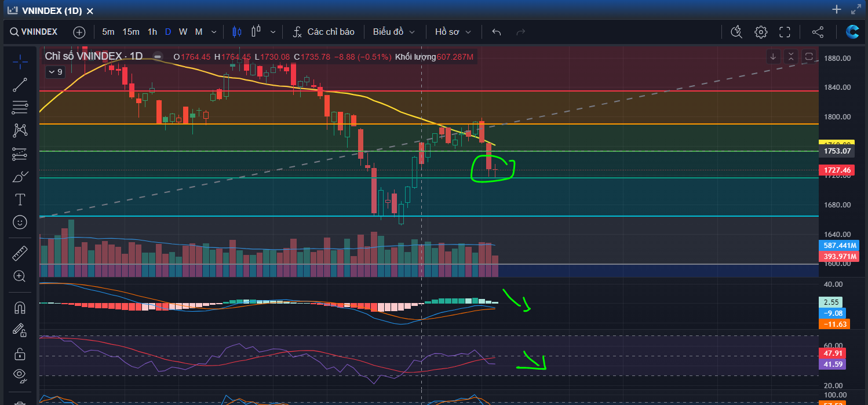Viewport: 868px width, 405px height.
Task: Expand the indicator legend showing 9
Action: pos(55,72)
